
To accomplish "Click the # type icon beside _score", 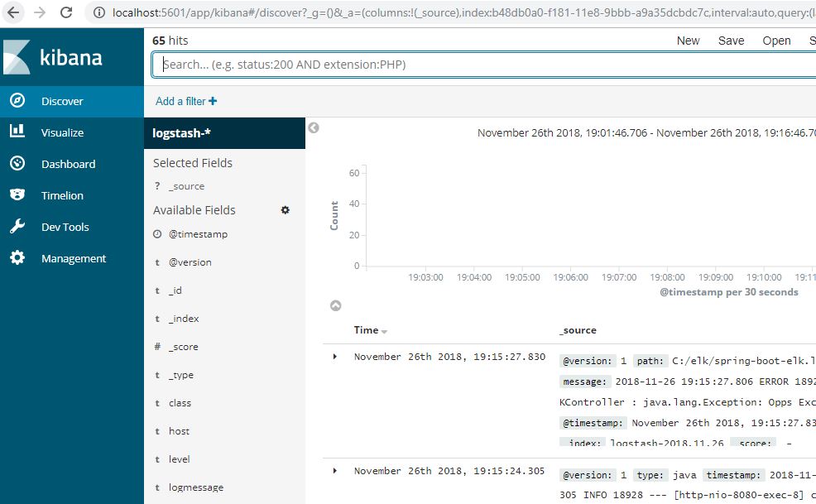I will pos(157,346).
